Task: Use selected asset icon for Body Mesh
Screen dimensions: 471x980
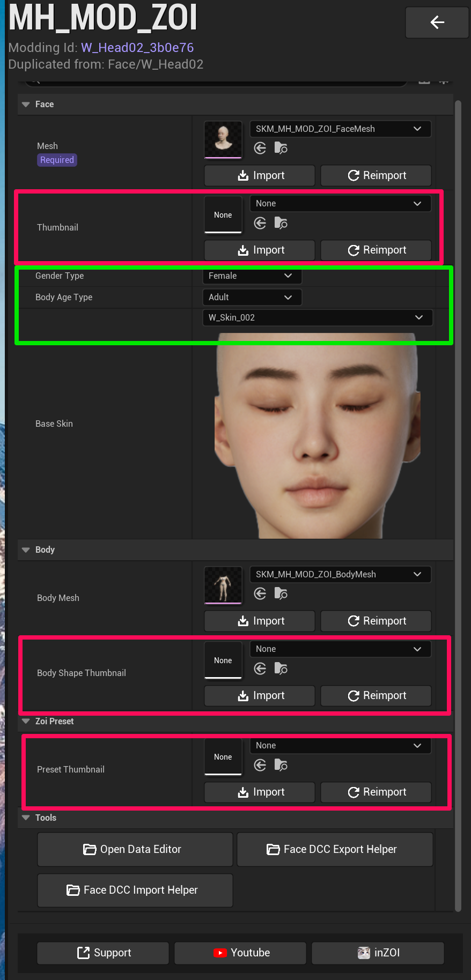Action: (260, 594)
